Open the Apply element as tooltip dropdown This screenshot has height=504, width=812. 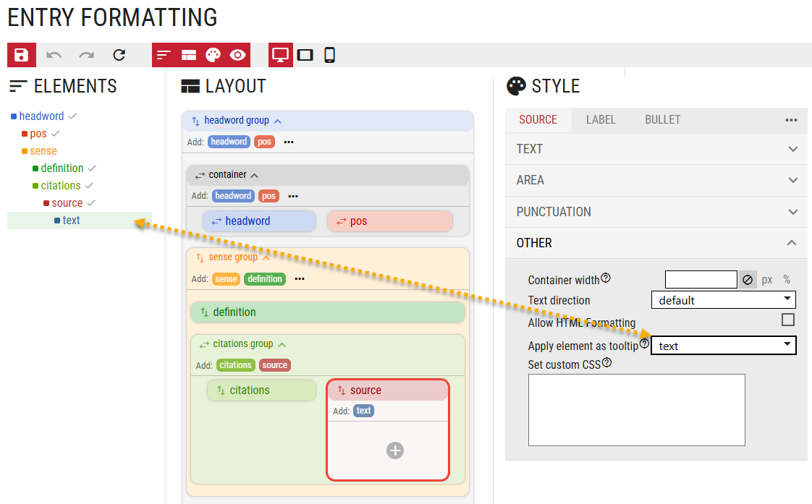724,345
